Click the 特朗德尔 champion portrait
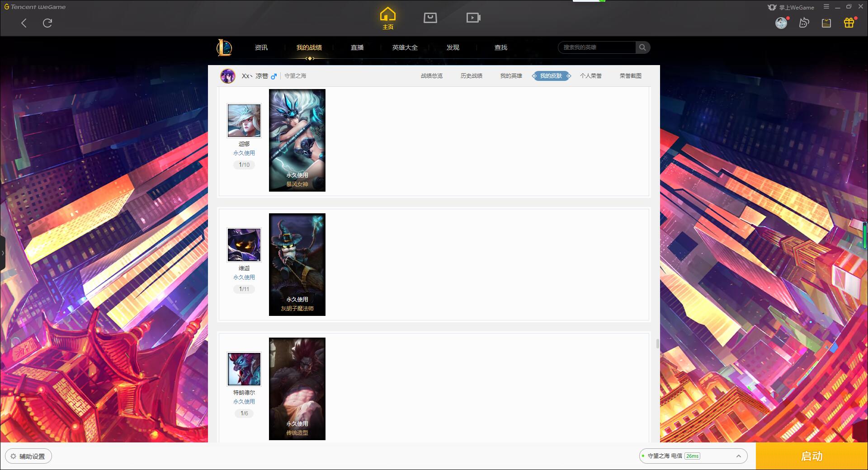The height and width of the screenshot is (470, 868). click(x=244, y=369)
